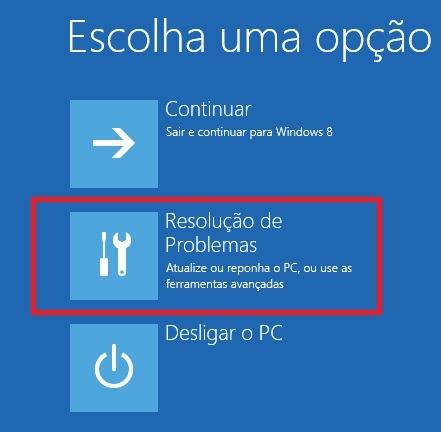Click the 'ferramentas avançadas' description line
This screenshot has height=432, width=441.
coord(225,284)
